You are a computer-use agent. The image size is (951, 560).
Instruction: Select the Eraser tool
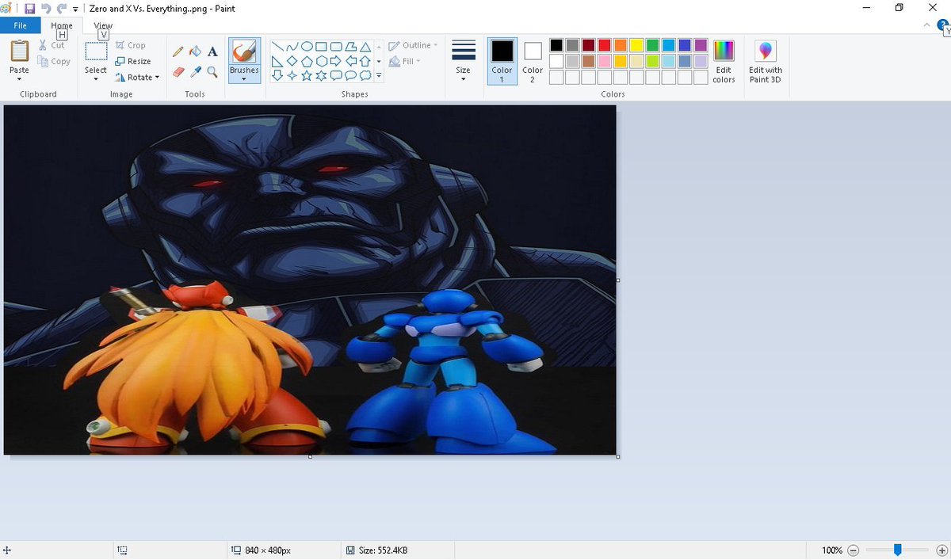point(178,72)
